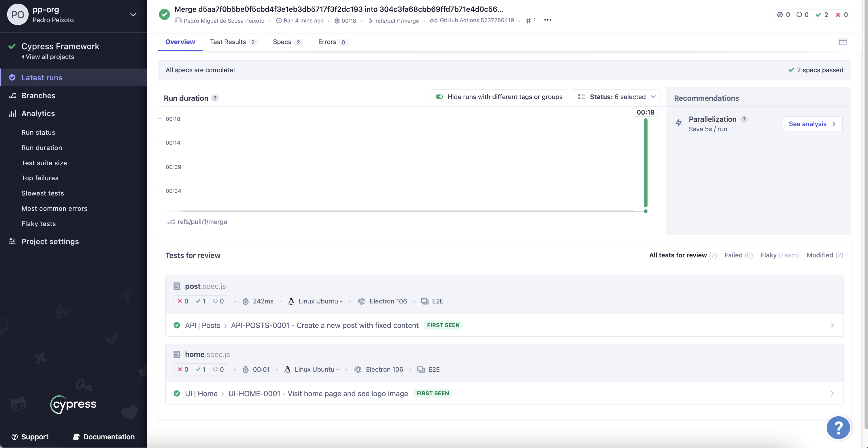Open the Flaky tests analytics page
Image resolution: width=868 pixels, height=448 pixels.
click(38, 224)
